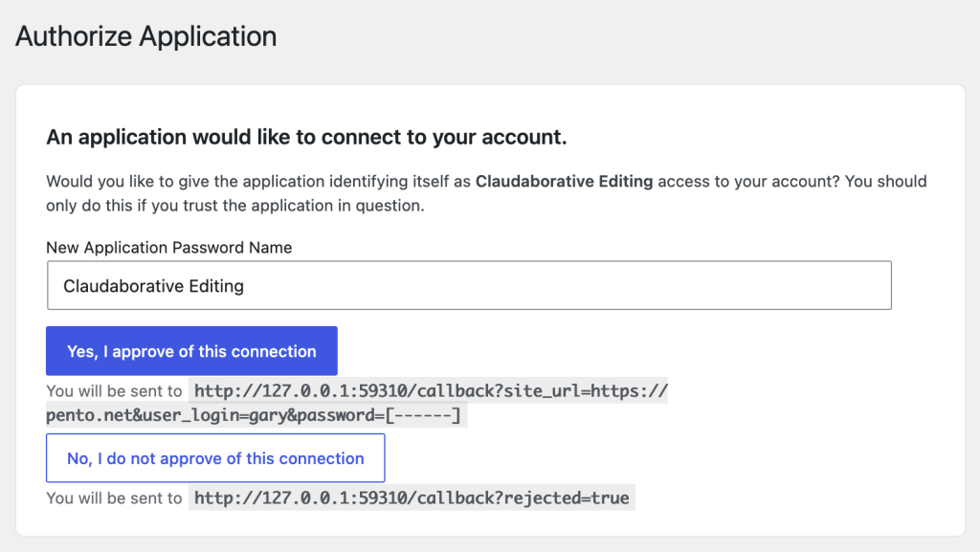Viewport: 980px width, 552px height.
Task: Click "No, I do not approve of this connection"
Action: tap(214, 457)
